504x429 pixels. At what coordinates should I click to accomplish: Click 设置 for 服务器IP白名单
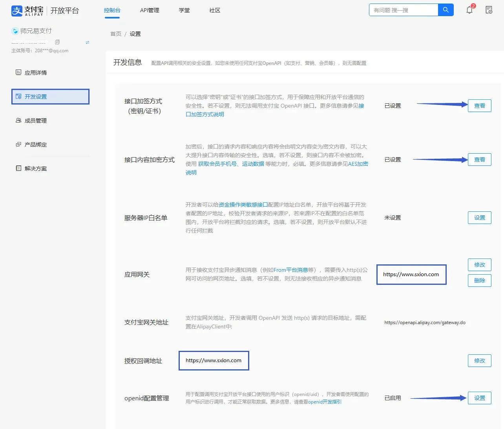(x=479, y=217)
